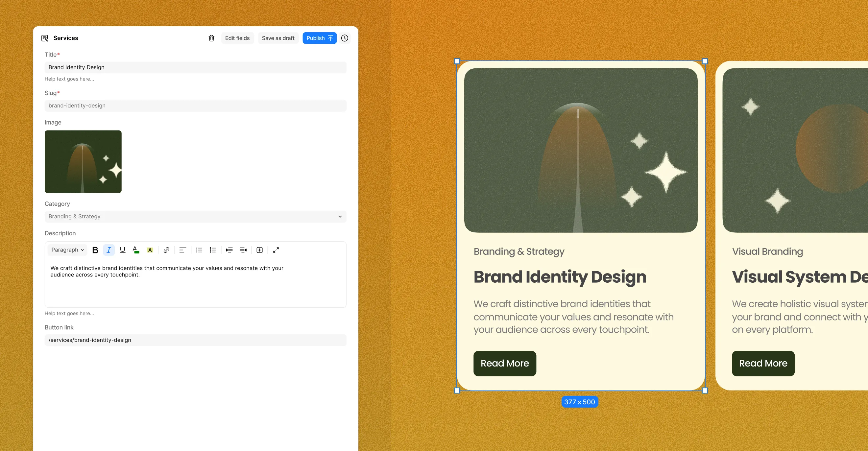Click the Services panel title
This screenshot has width=868, height=451.
click(66, 38)
